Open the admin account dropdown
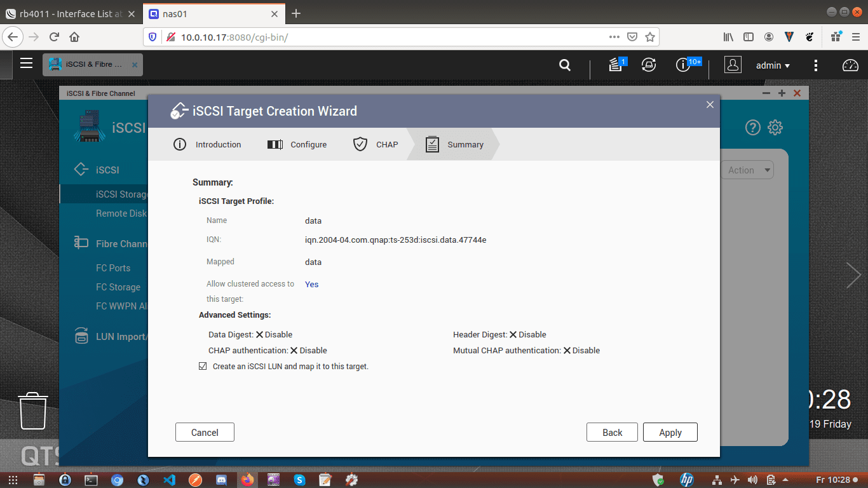Screen dimensions: 868x488 pos(773,65)
